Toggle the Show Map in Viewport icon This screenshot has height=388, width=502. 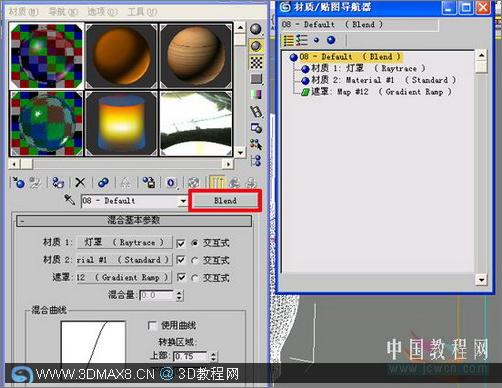193,183
